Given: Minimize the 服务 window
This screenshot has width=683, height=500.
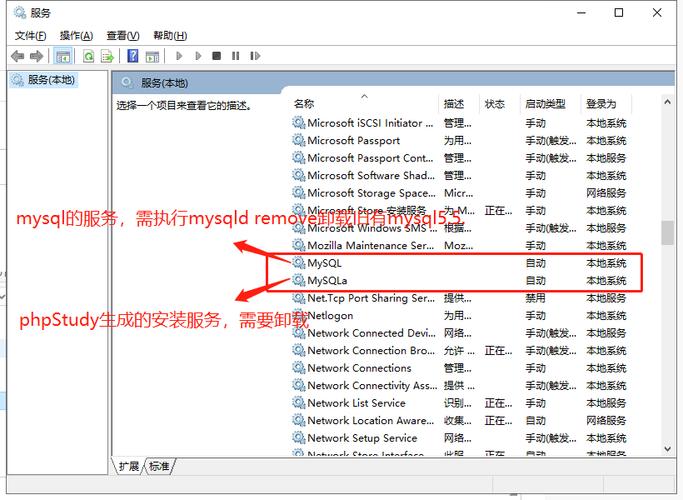Looking at the screenshot, I should pyautogui.click(x=581, y=13).
